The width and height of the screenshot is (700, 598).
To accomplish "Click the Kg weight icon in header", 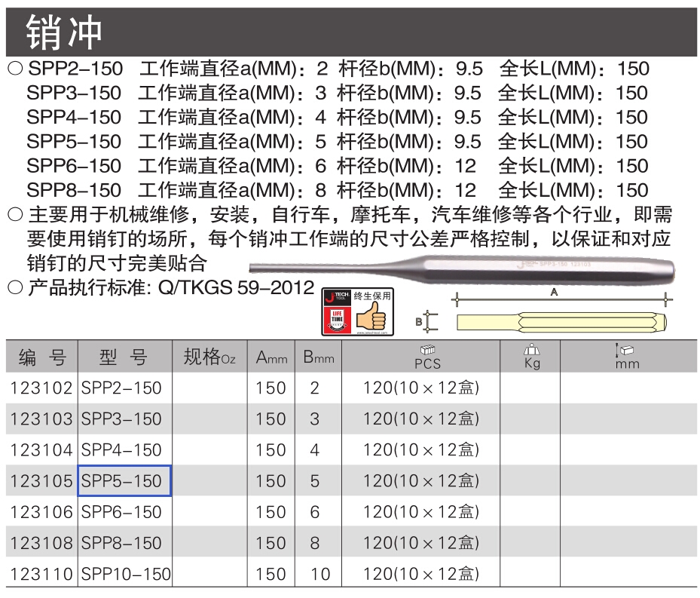I will [x=531, y=349].
